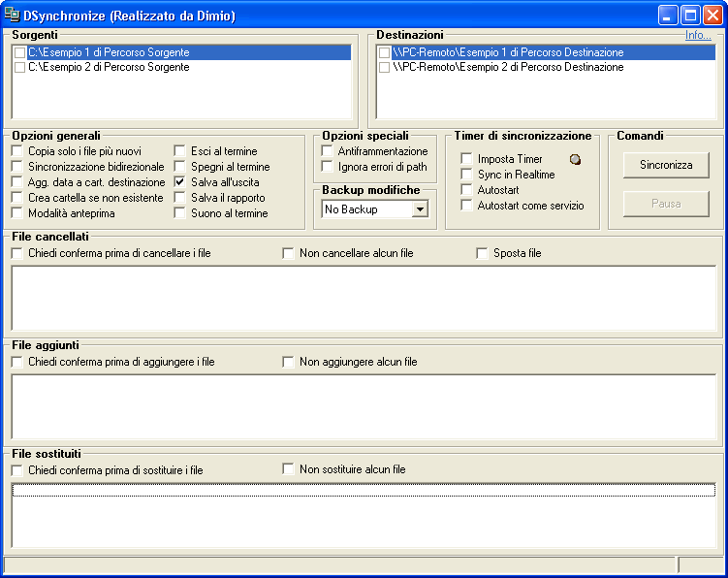Toggle Autostart checkbox
The image size is (728, 578).
tap(466, 189)
